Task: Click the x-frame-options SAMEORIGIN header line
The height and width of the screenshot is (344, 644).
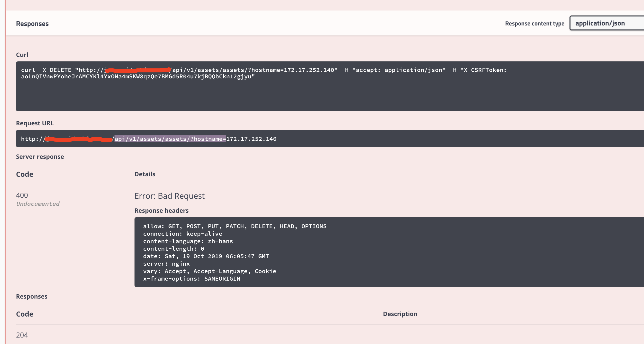Action: click(191, 279)
